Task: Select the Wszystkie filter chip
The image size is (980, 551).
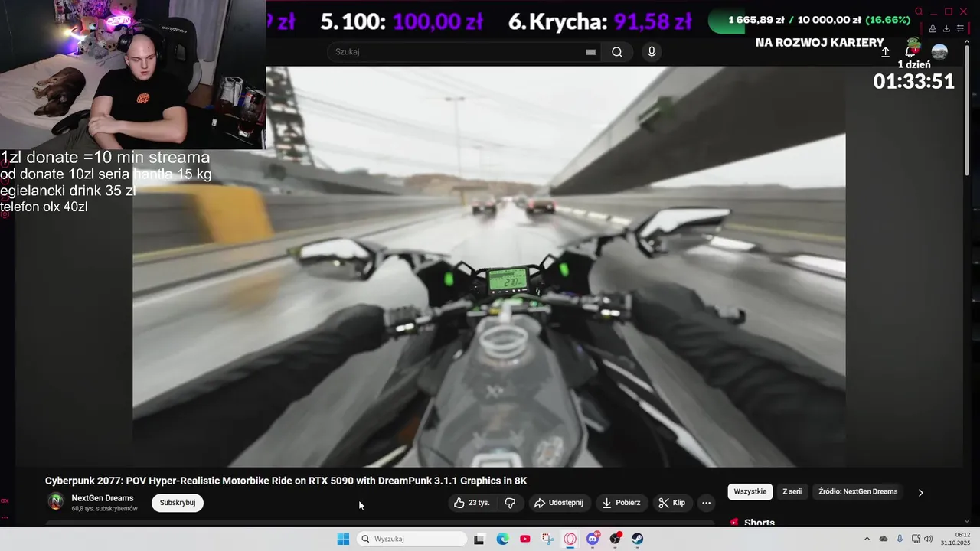Action: pos(750,491)
